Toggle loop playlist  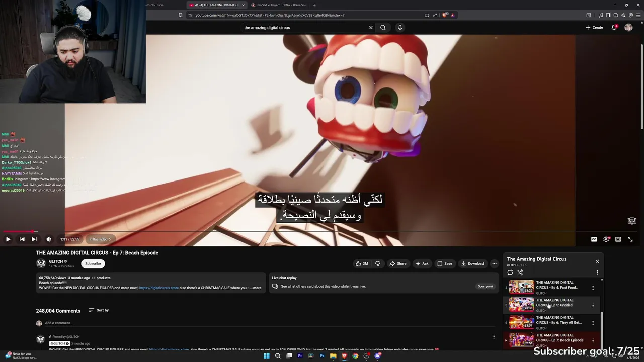[x=510, y=273]
